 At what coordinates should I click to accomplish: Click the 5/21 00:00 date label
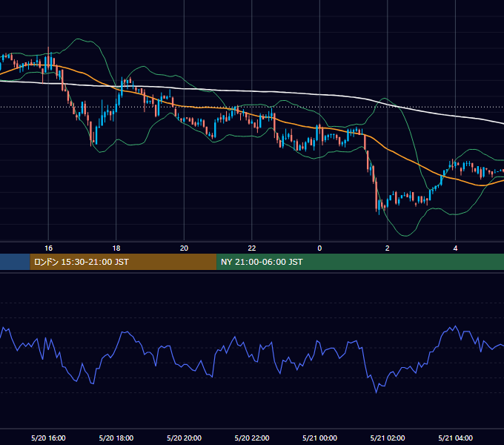320,438
